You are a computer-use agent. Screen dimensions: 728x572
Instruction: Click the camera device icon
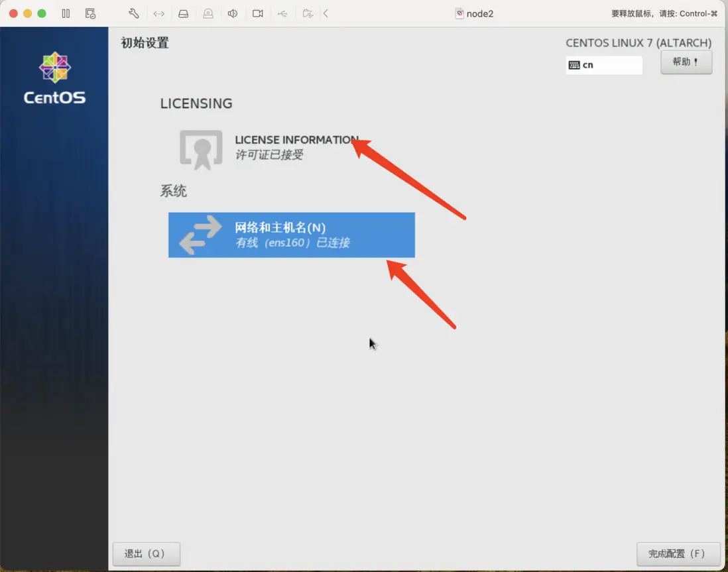[258, 13]
